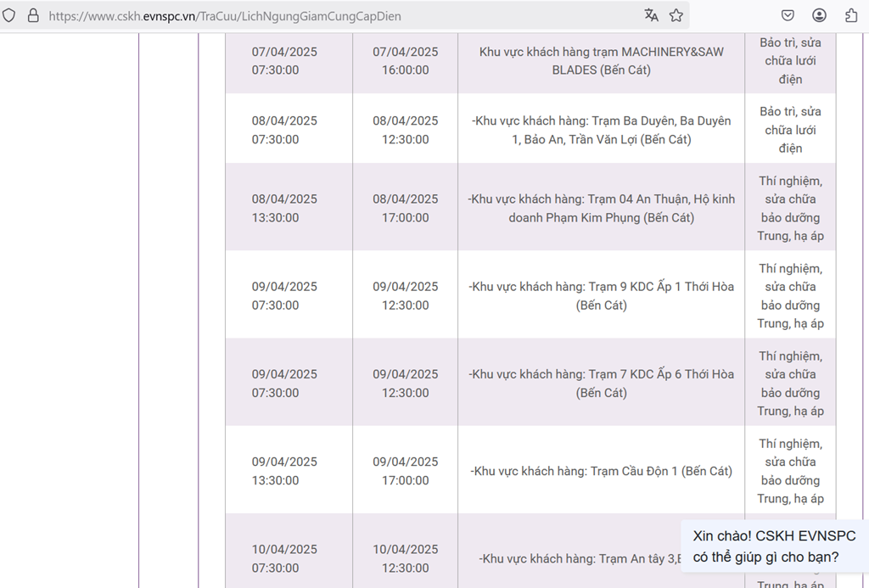Click the 08/04/2025 13:30:00 start time cell
Screen dimensions: 869x588
[284, 208]
